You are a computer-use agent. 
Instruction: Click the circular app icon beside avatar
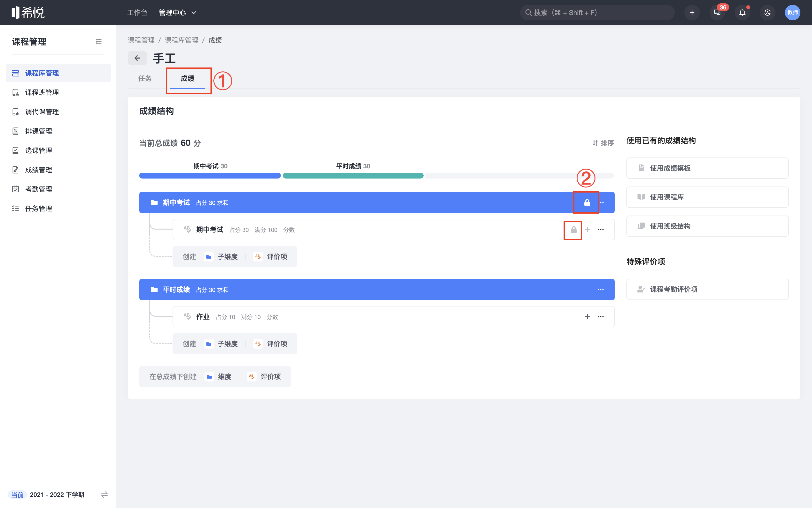[x=767, y=12]
